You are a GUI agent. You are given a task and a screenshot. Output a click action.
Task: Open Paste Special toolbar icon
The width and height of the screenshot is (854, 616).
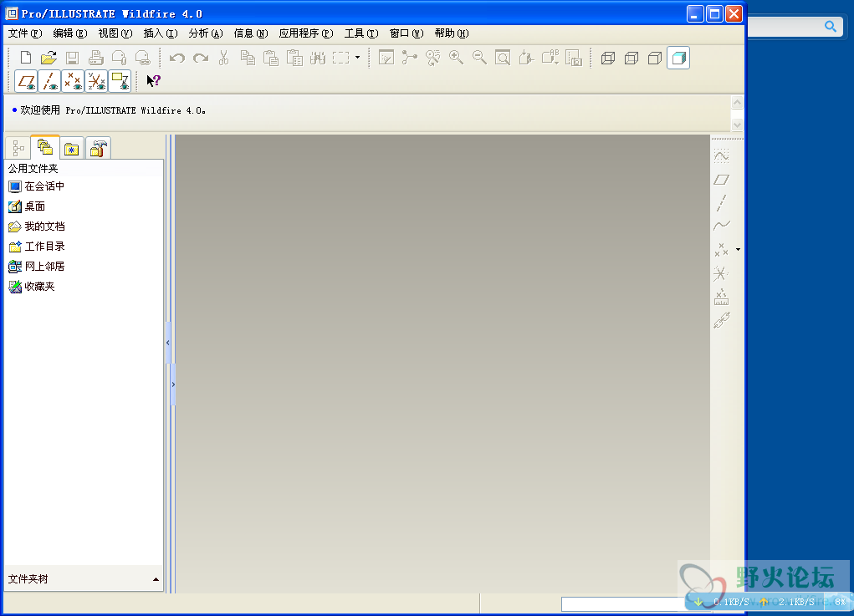pos(294,58)
